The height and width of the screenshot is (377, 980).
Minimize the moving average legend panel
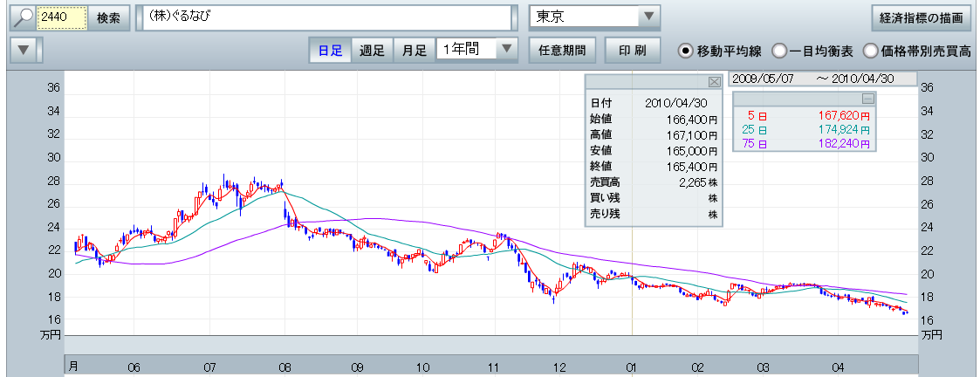tap(867, 99)
